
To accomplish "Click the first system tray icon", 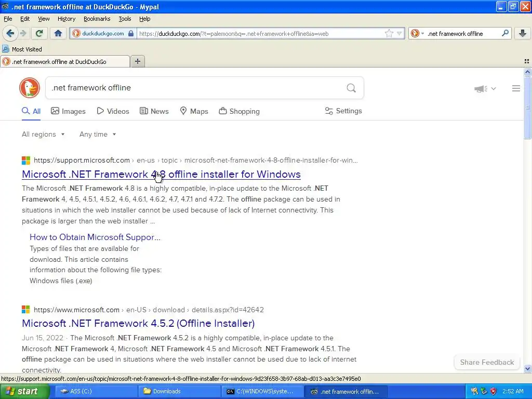I will (474, 391).
